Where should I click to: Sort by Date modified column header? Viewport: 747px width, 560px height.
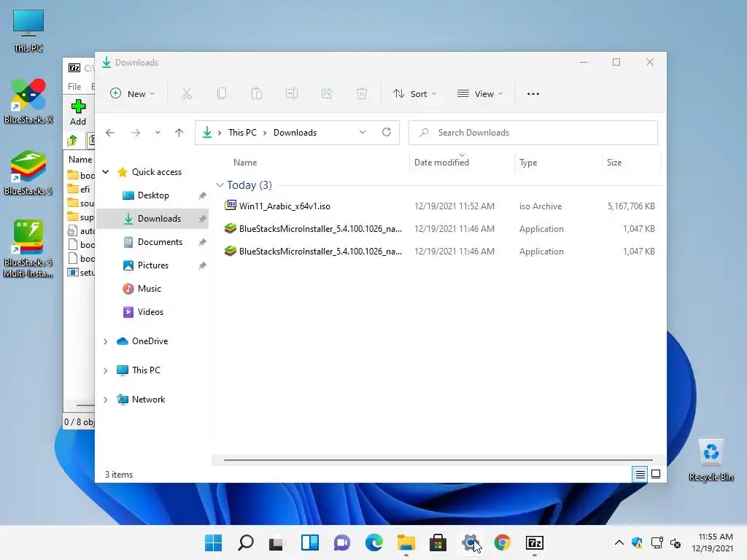(441, 163)
